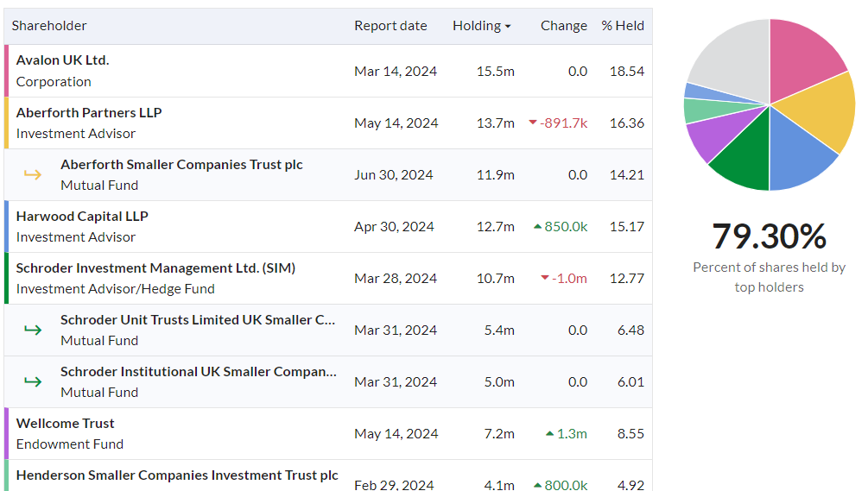Viewport: 868px width, 491px height.
Task: Click the 79.30% total figure
Action: (769, 236)
